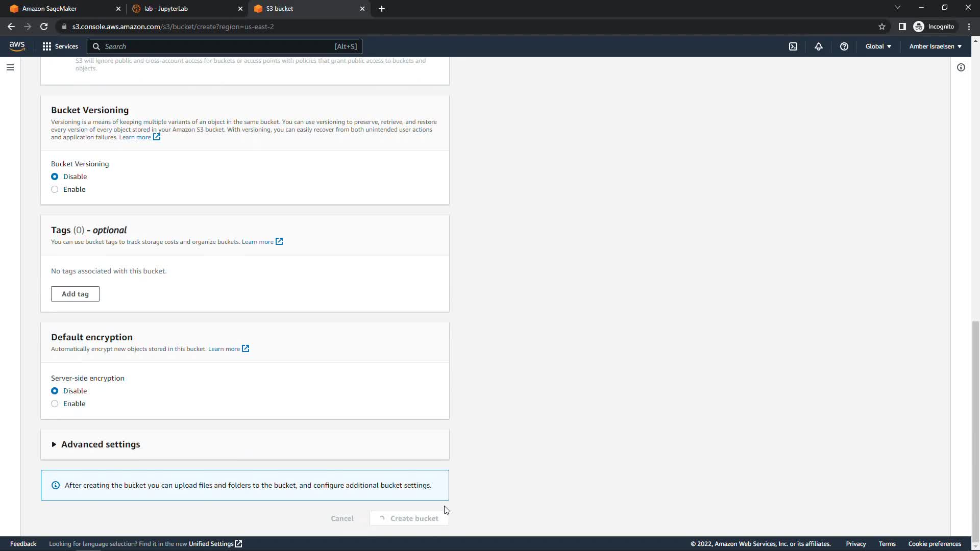980x551 pixels.
Task: Click the info panel icon at right
Action: click(961, 67)
